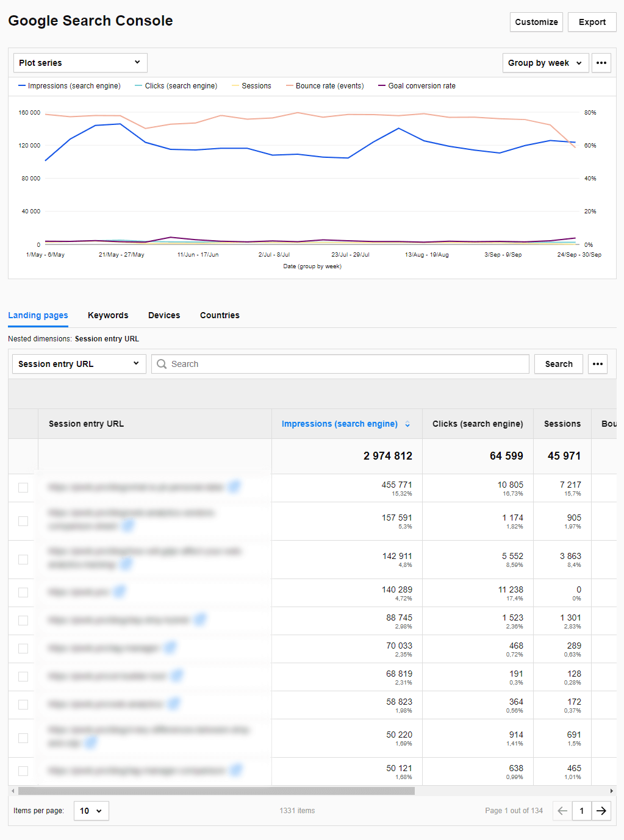Check the first table row checkbox
Viewport: 624px width, 840px height.
(23, 488)
